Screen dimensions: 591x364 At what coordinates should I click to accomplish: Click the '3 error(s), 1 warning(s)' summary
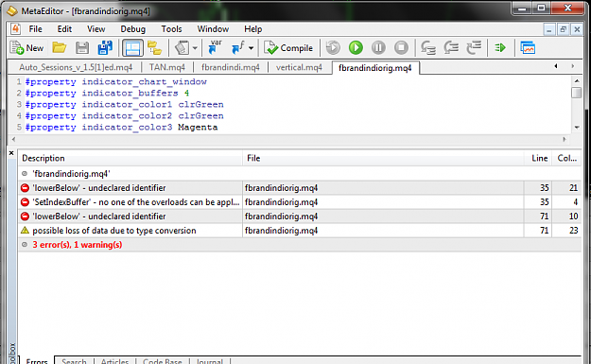point(78,245)
